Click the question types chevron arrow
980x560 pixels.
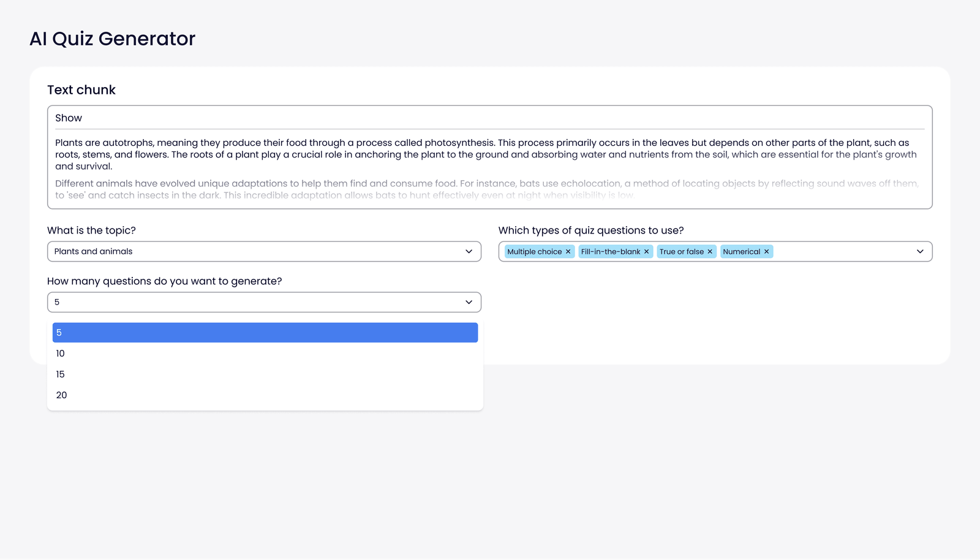click(x=920, y=252)
